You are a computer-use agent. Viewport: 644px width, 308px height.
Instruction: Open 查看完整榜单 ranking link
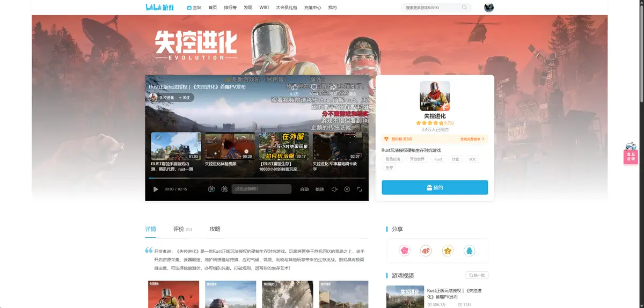coord(472,139)
